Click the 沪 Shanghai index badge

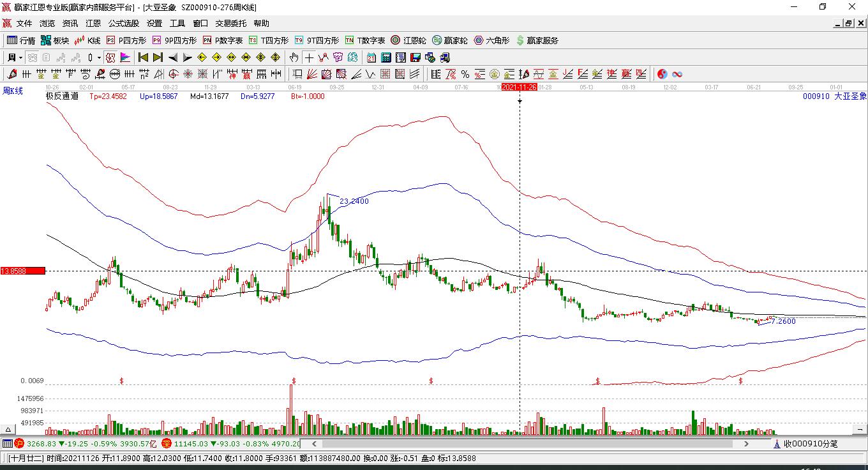[19, 444]
